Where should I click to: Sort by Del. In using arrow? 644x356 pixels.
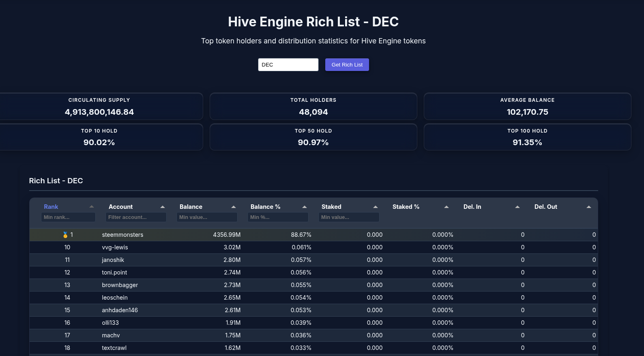(517, 207)
